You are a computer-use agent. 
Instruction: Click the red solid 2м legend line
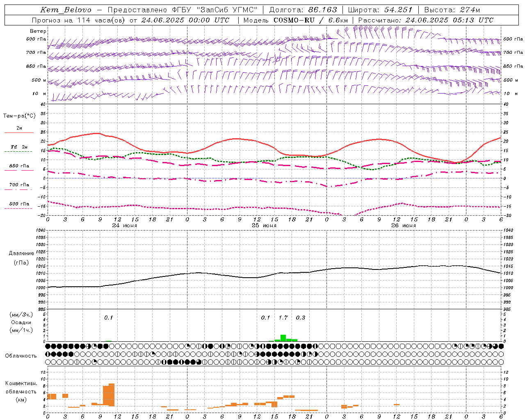click(x=19, y=132)
